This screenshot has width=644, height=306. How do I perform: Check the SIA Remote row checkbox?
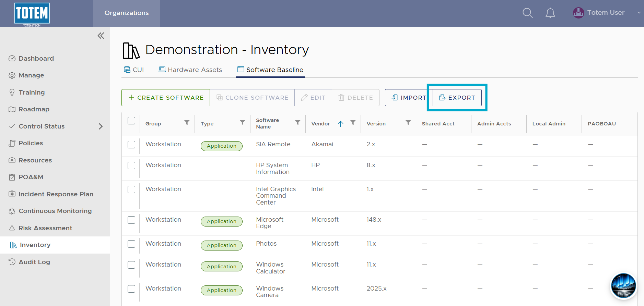pyautogui.click(x=131, y=145)
